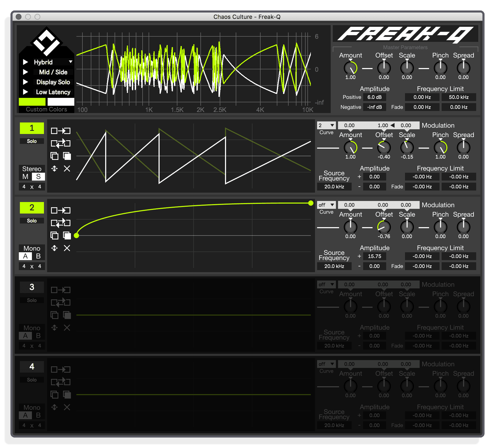The height and width of the screenshot is (448, 495).
Task: Click band 2 Mono mode selector
Action: 32,248
